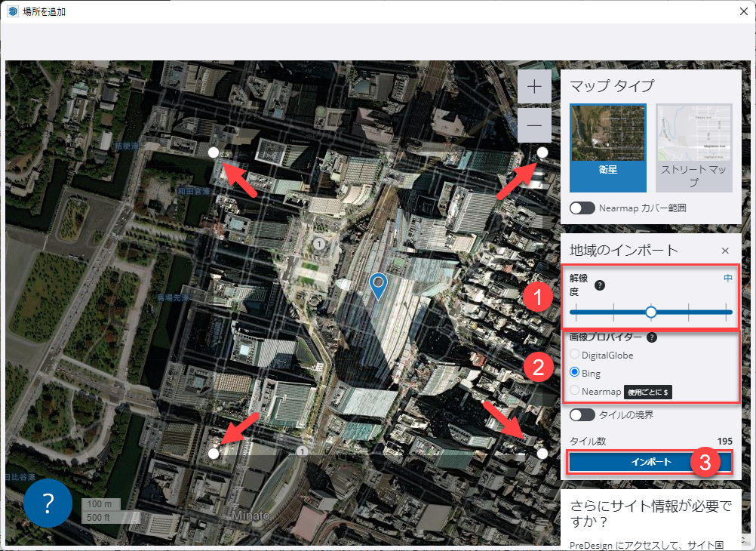756x551 pixels.
Task: Select the top-left region corner handle
Action: click(214, 152)
